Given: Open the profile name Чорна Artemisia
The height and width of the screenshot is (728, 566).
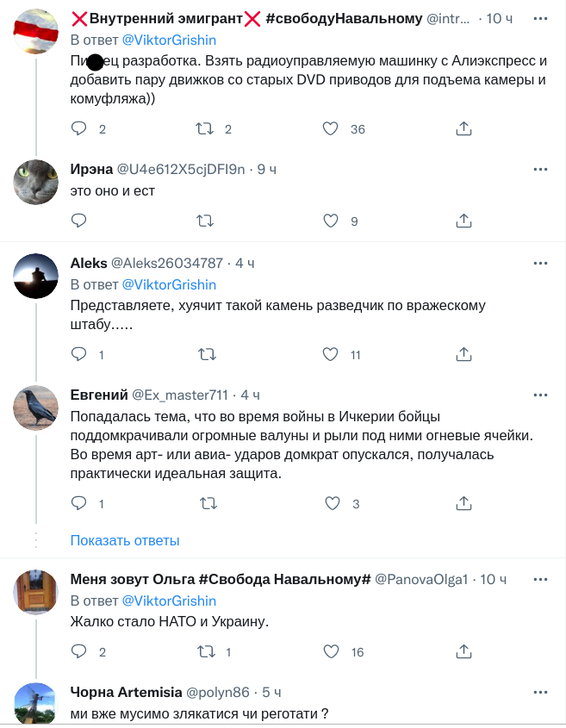Looking at the screenshot, I should pyautogui.click(x=125, y=692).
